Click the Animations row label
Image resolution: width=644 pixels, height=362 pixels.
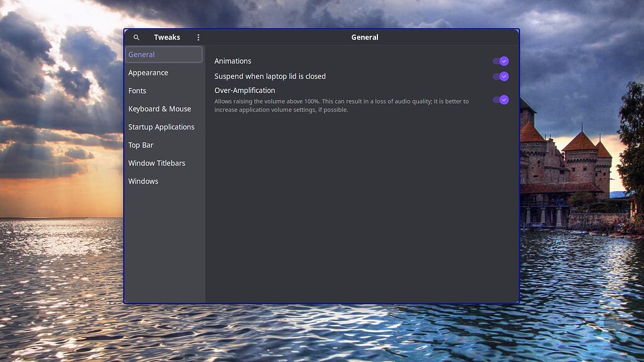tap(233, 61)
